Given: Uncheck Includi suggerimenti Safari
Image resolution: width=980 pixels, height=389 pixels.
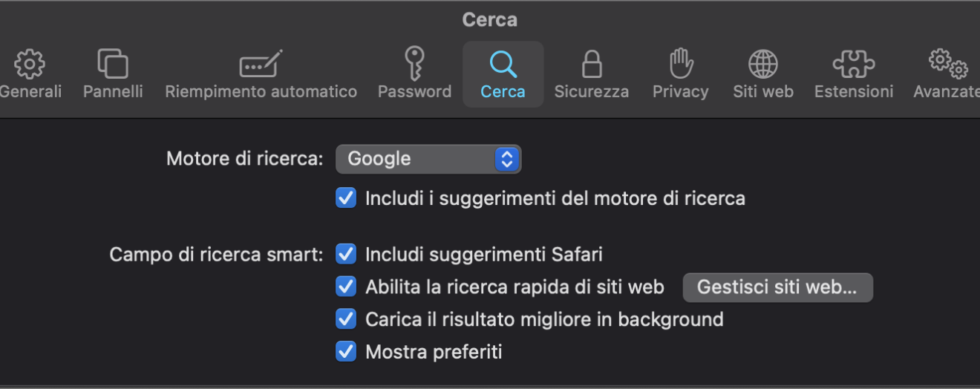Looking at the screenshot, I should coord(346,255).
